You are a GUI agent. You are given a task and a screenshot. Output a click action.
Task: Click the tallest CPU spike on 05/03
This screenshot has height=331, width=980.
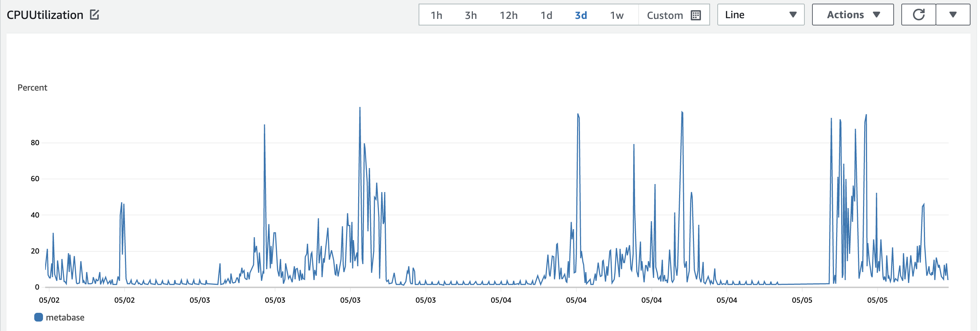pyautogui.click(x=360, y=108)
